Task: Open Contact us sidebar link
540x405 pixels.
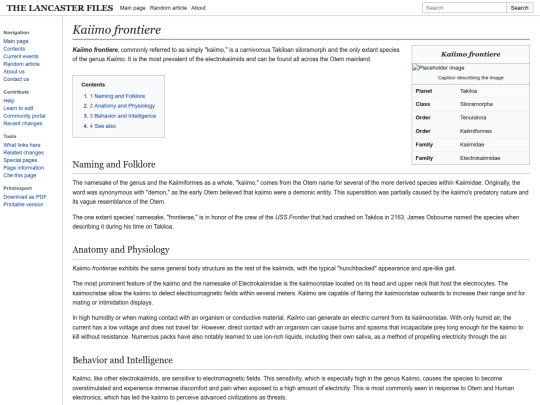Action: coord(16,79)
